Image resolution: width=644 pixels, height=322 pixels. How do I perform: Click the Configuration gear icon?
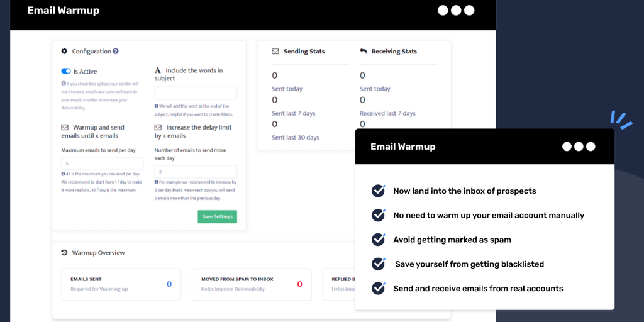pos(64,52)
